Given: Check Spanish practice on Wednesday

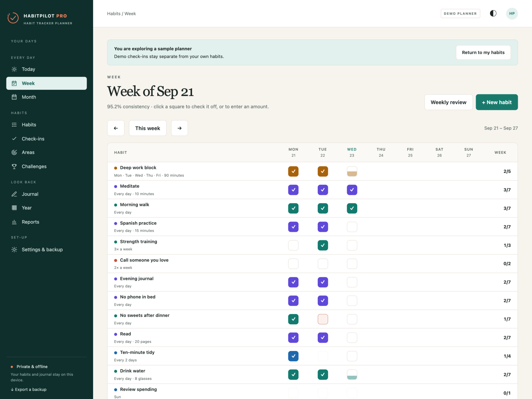Looking at the screenshot, I should pyautogui.click(x=352, y=227).
